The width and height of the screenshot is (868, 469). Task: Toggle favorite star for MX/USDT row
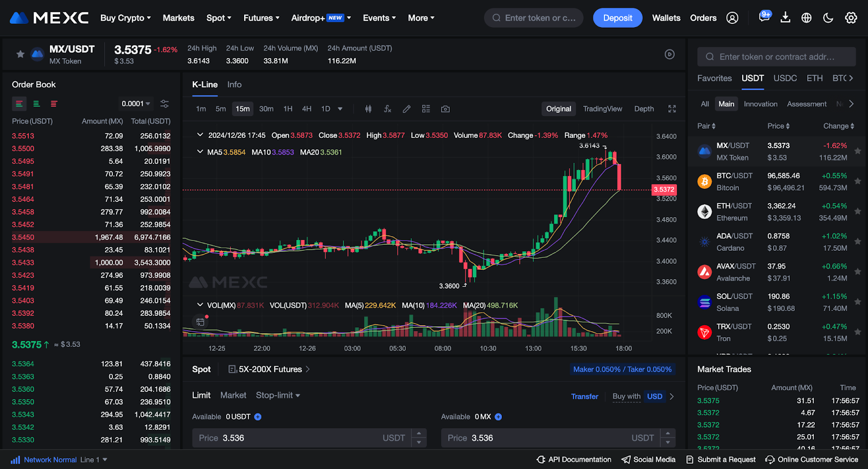[x=858, y=151]
